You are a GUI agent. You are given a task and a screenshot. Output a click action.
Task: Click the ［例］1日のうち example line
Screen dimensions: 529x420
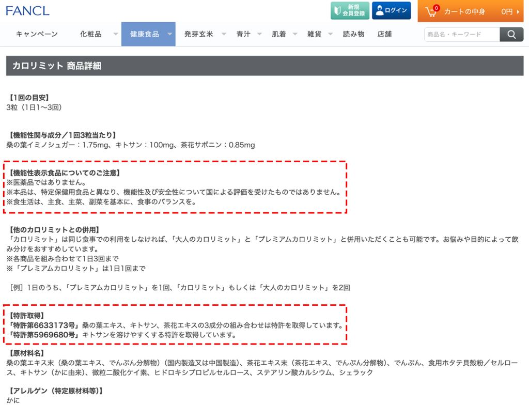coord(180,287)
